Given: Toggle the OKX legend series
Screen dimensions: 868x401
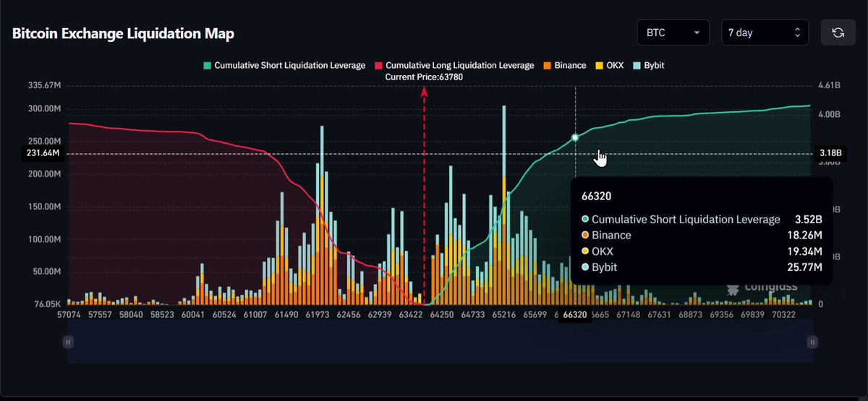Looking at the screenshot, I should click(x=610, y=66).
